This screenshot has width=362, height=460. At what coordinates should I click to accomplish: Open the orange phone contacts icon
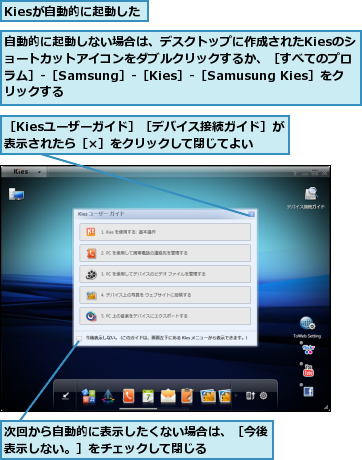click(128, 396)
